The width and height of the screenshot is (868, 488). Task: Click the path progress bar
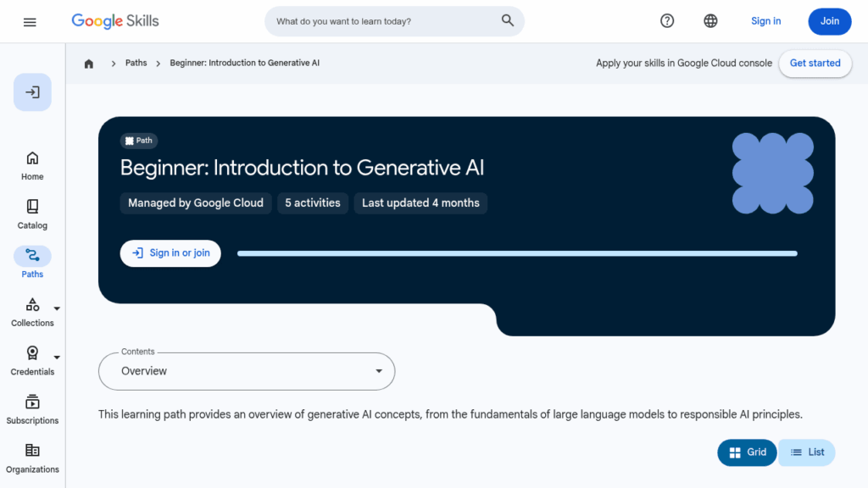click(518, 253)
